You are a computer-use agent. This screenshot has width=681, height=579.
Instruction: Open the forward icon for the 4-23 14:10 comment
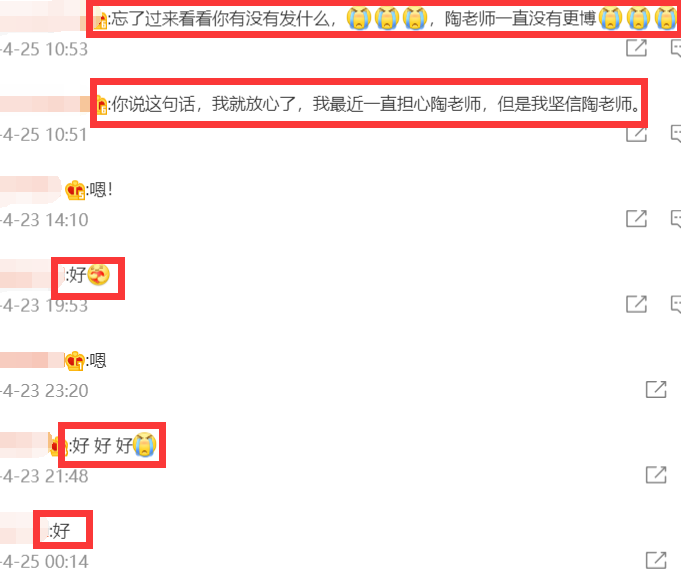(636, 218)
